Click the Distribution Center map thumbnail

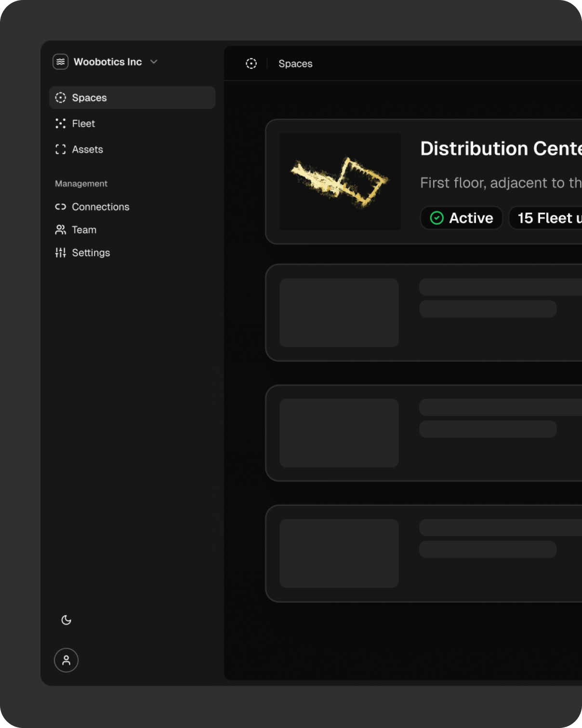(x=340, y=182)
